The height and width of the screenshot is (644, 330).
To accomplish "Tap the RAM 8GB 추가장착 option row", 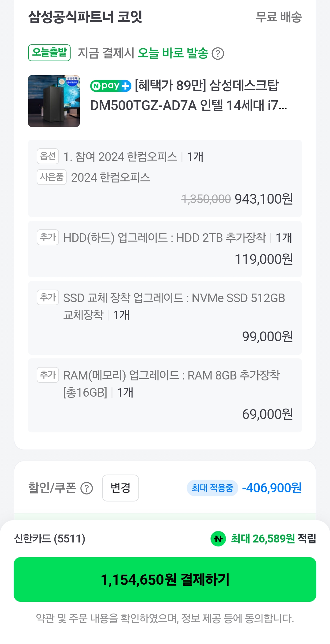I will point(165,395).
